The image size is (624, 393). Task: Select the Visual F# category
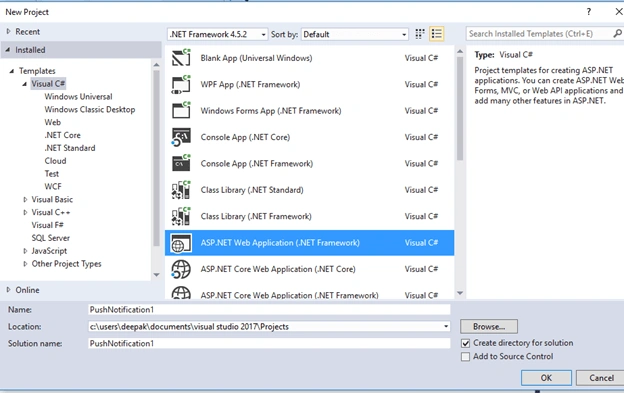pos(47,225)
